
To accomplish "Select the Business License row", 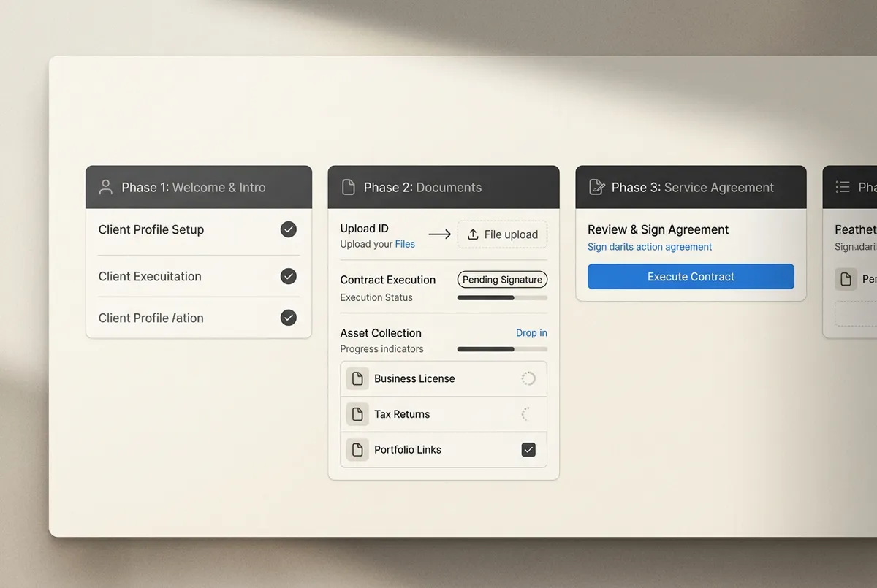I will pyautogui.click(x=444, y=378).
